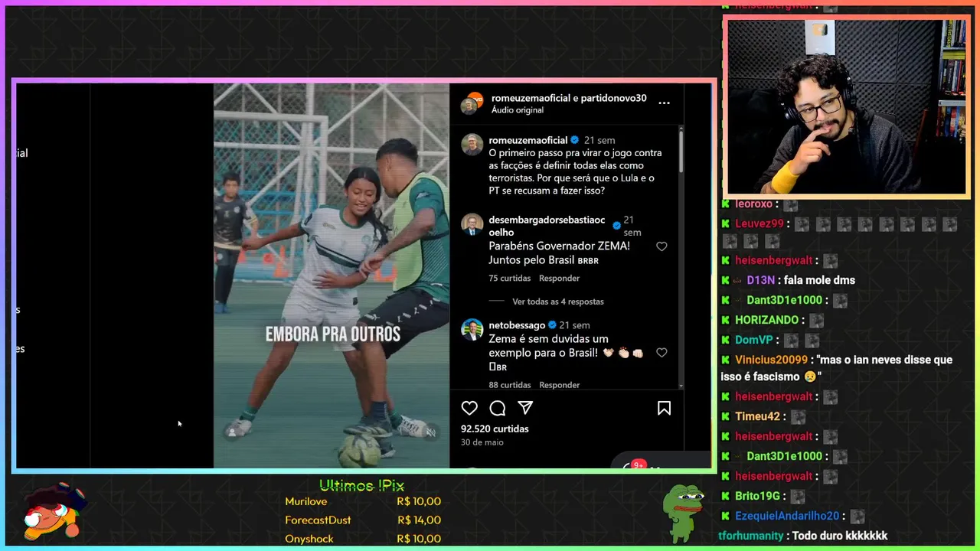The height and width of the screenshot is (551, 980).
Task: Open the '92.520 curtidas' likes list
Action: pos(495,429)
